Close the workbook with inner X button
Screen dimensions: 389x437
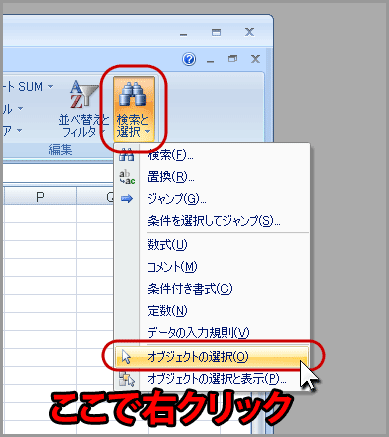click(255, 59)
